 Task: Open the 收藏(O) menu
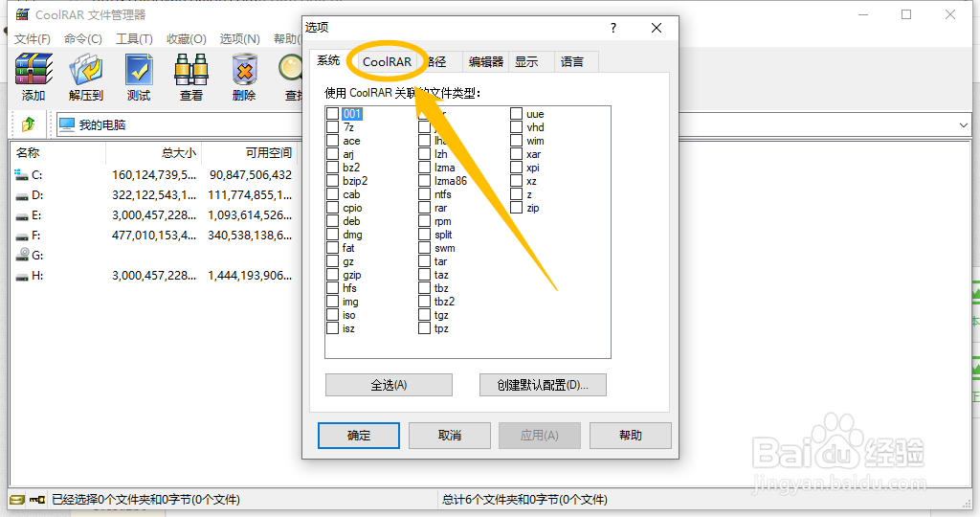tap(187, 38)
